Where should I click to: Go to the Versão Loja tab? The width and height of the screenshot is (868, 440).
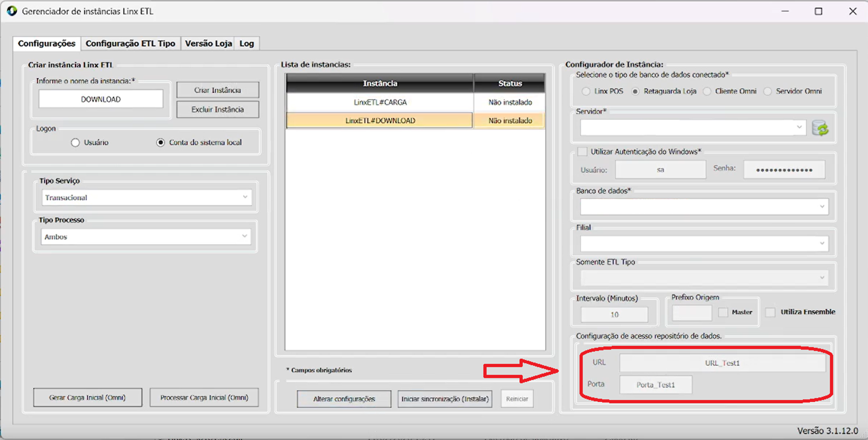point(208,43)
